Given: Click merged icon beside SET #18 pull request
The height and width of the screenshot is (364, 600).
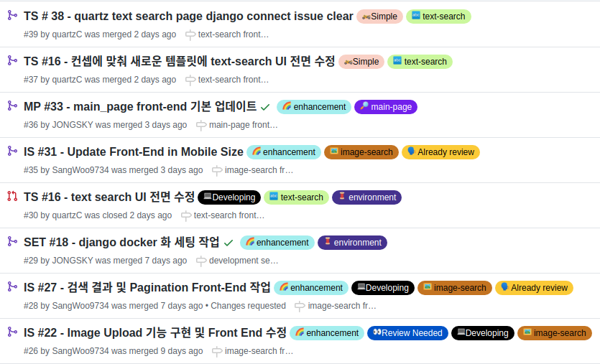Looking at the screenshot, I should [12, 241].
